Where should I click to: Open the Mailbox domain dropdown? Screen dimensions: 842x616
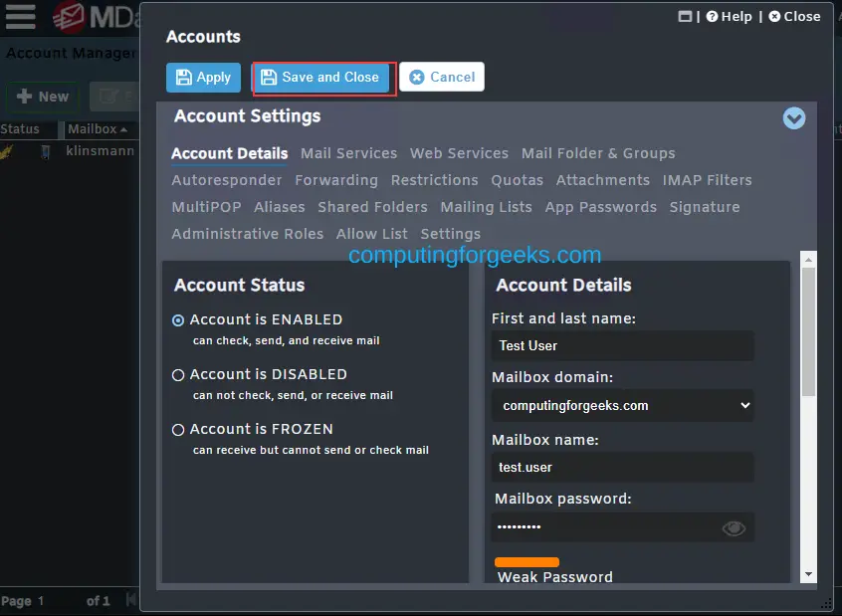click(x=622, y=405)
